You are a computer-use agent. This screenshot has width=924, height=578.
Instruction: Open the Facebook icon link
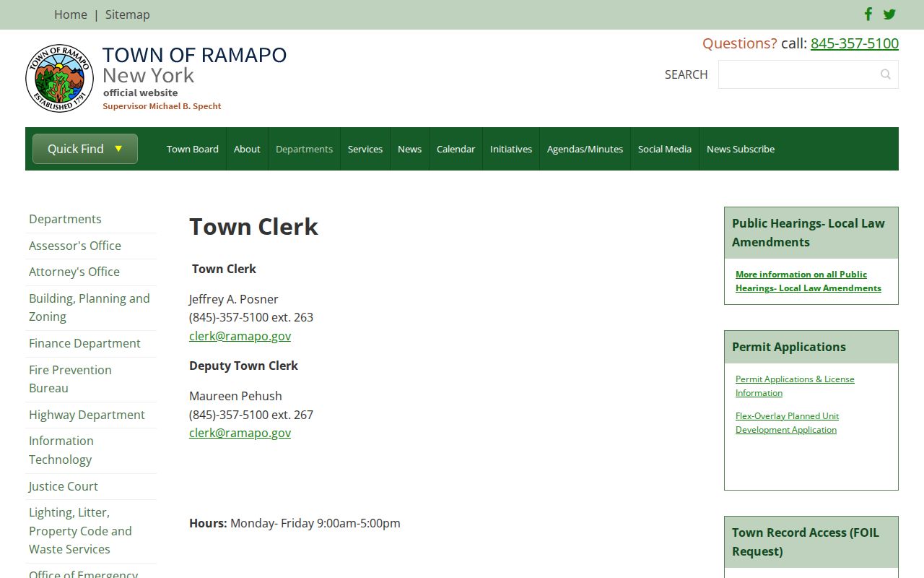point(868,14)
